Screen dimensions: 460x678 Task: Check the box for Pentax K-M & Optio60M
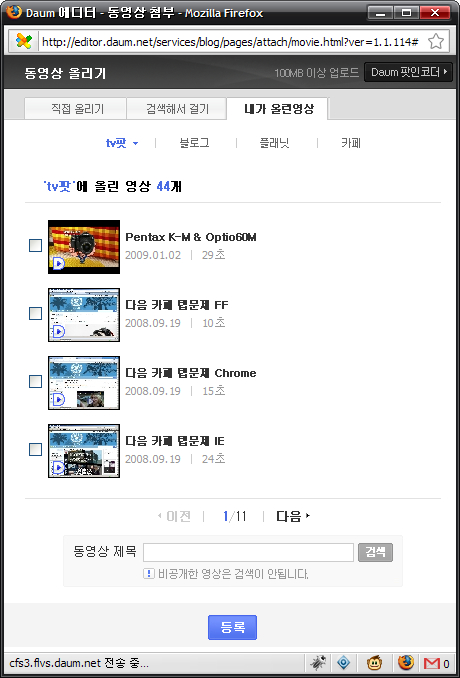click(35, 246)
